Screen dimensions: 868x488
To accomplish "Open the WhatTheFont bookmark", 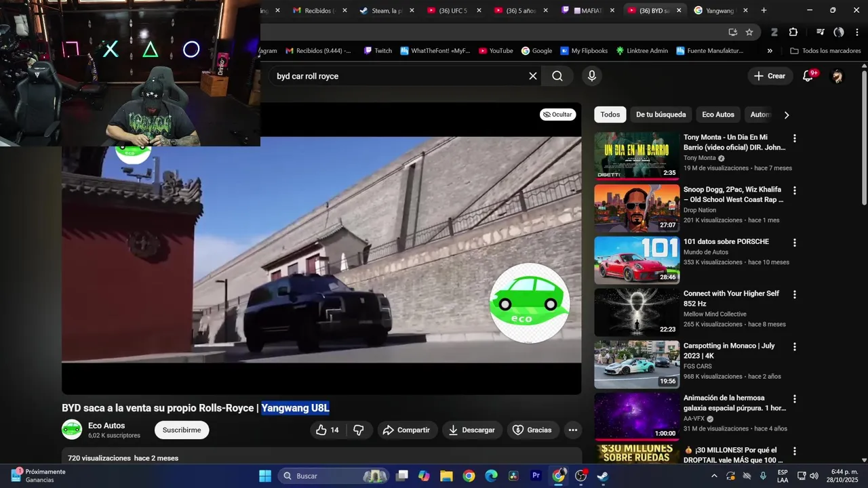I will tap(435, 51).
